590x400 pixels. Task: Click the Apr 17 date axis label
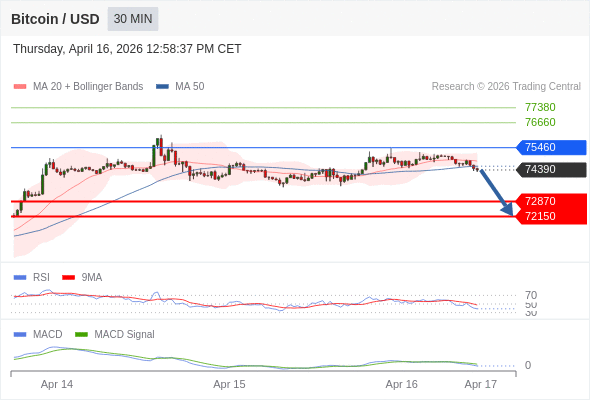pos(481,384)
